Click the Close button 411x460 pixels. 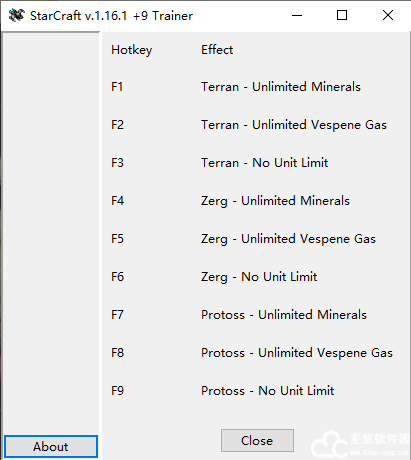coord(257,440)
